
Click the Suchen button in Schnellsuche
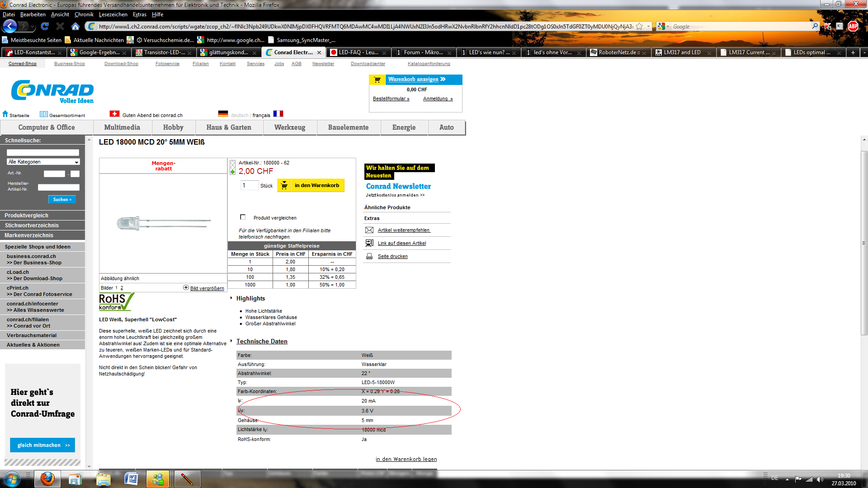62,199
